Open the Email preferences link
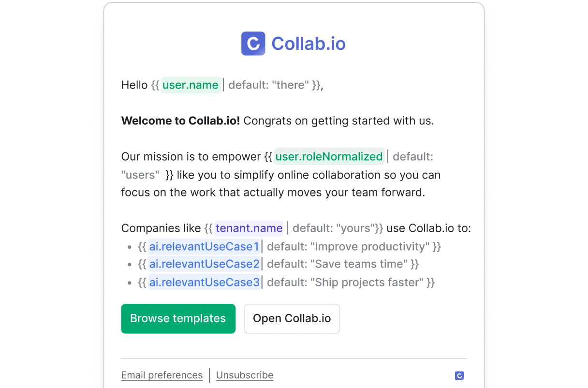This screenshot has height=388, width=588. [x=162, y=375]
